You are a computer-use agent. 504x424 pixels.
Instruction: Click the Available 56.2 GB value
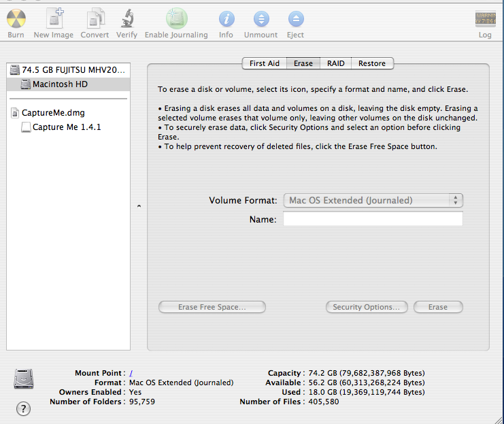click(x=367, y=382)
